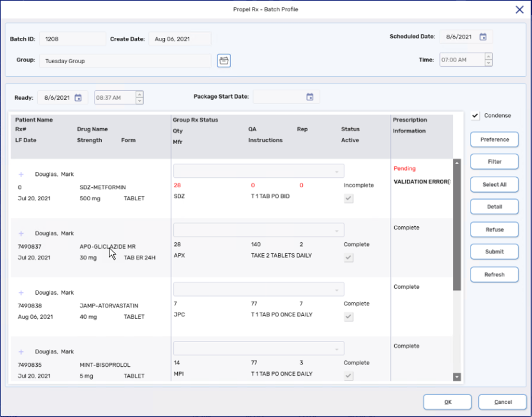Submit the batch for processing
The height and width of the screenshot is (417, 532).
[494, 252]
